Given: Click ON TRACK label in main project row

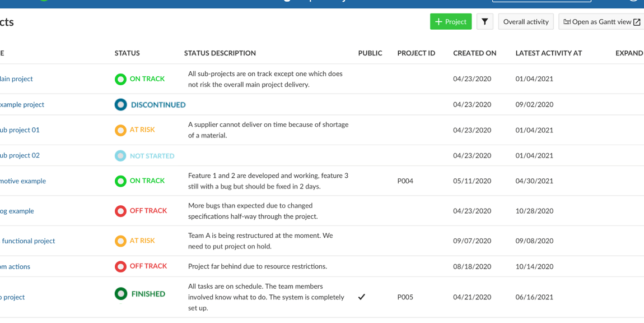Looking at the screenshot, I should (x=147, y=79).
